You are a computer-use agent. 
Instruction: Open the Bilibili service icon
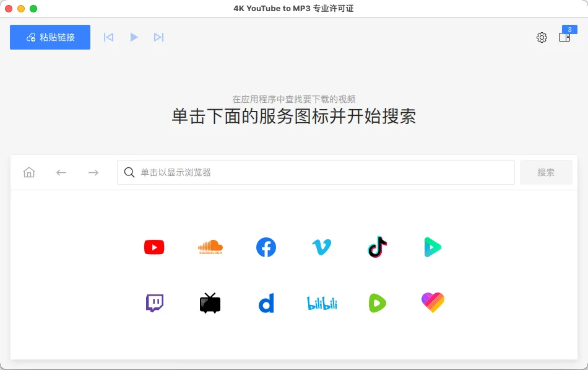[321, 303]
